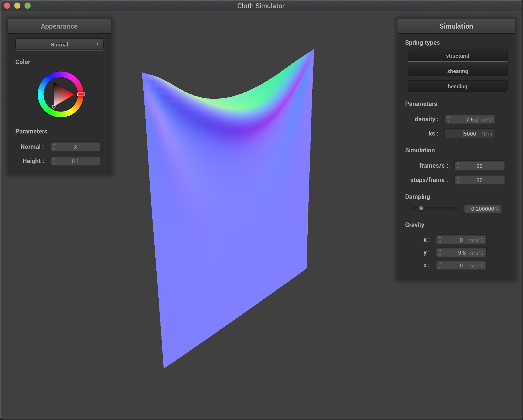Bump the gravity z value upward
Image resolution: width=523 pixels, height=420 pixels.
pos(440,264)
